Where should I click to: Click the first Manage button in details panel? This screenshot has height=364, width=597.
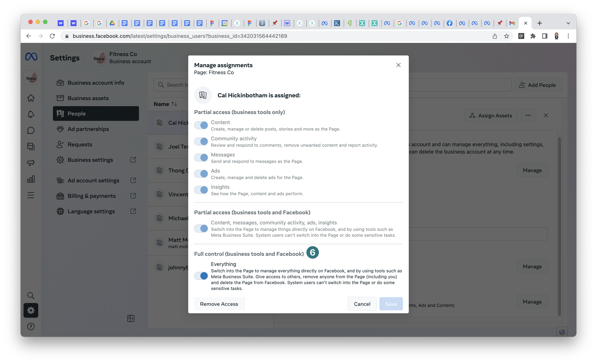[x=532, y=170]
